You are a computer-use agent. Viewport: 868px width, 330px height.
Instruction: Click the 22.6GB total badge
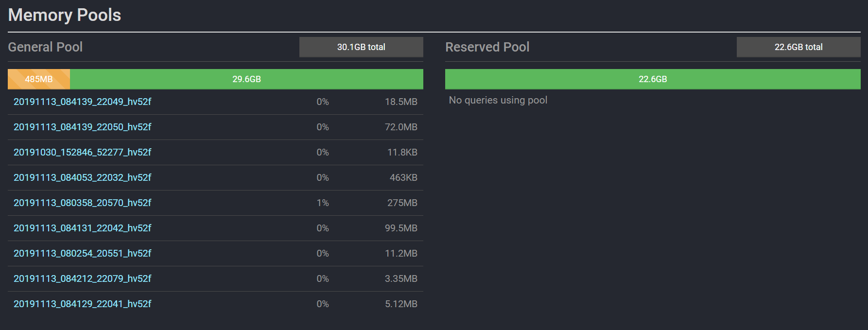point(799,47)
